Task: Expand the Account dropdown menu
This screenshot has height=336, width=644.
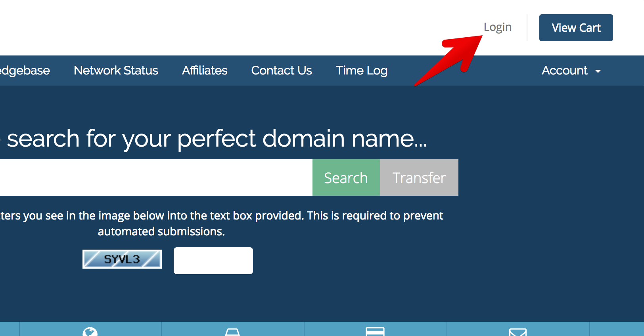Action: (x=565, y=71)
